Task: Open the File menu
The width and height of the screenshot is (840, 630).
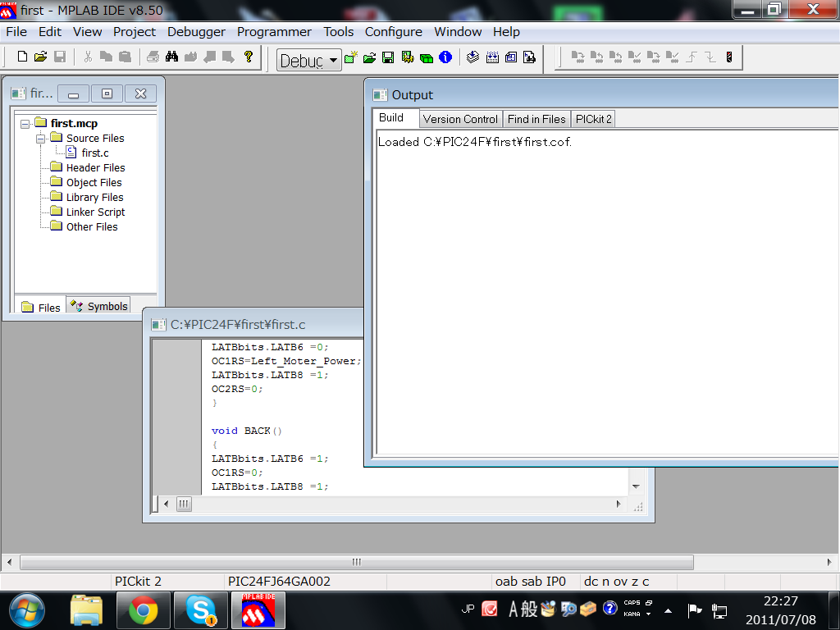Action: (16, 32)
